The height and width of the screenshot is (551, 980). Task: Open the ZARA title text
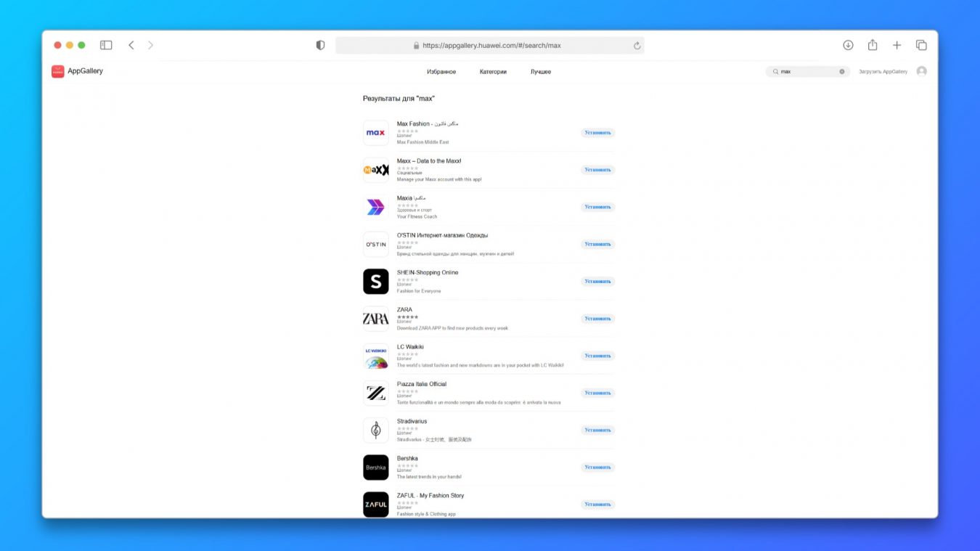[404, 310]
